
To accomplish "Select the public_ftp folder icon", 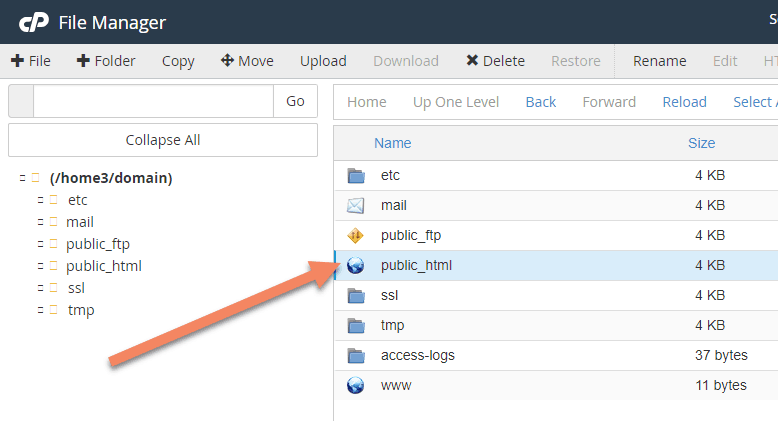I will click(x=356, y=236).
